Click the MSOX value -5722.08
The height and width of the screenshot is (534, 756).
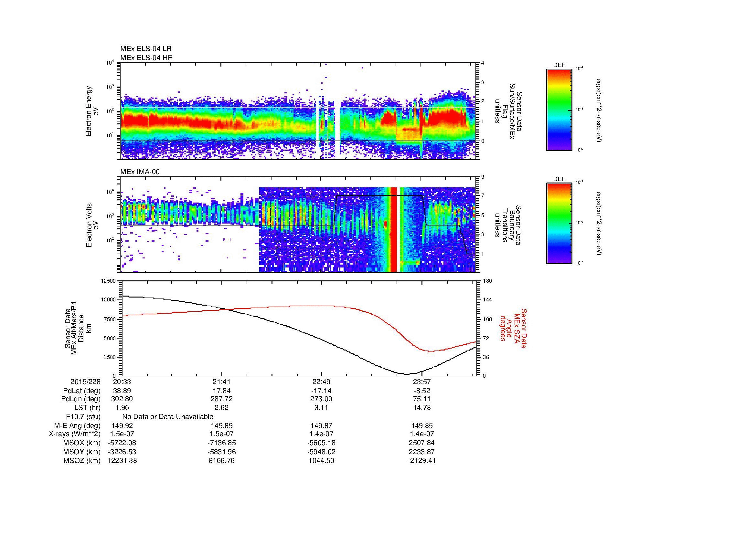click(x=122, y=443)
